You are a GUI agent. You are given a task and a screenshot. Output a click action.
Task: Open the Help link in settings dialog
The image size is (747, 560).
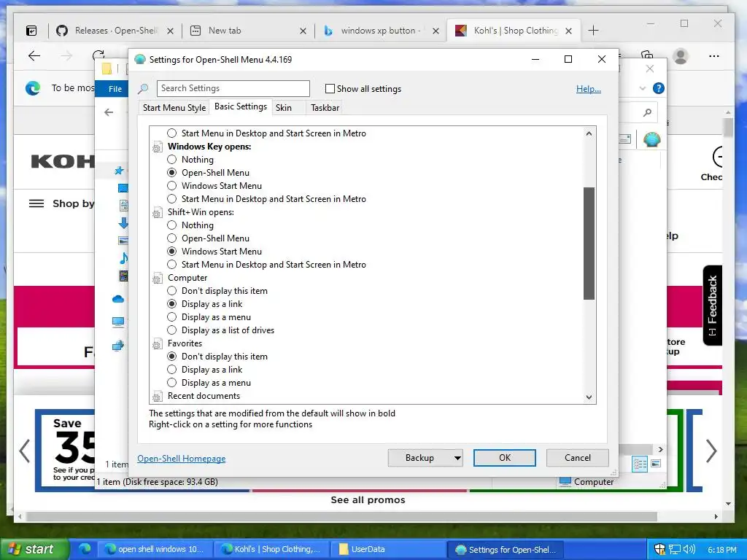tap(589, 88)
